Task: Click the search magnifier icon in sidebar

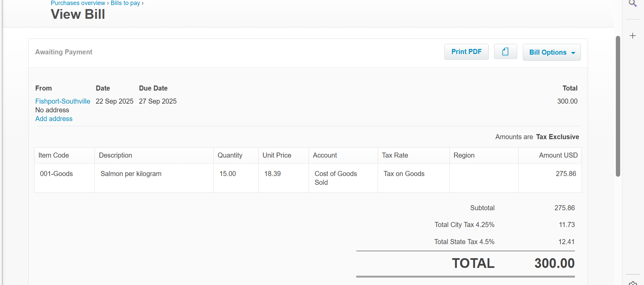Action: [633, 4]
